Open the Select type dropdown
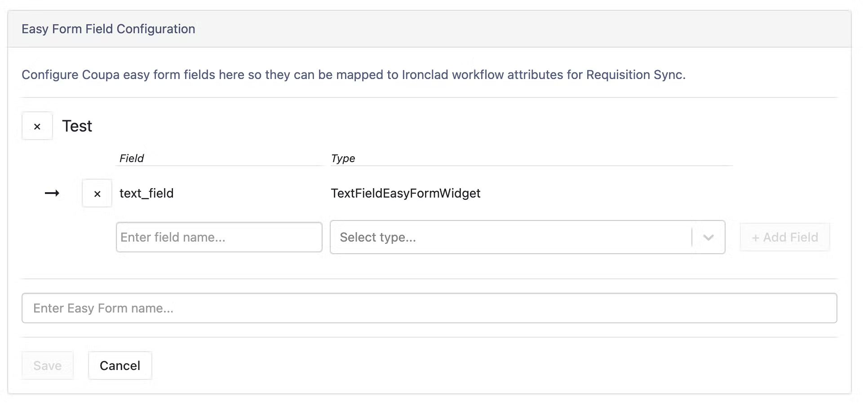Viewport: 868px width, 414px height. [527, 237]
